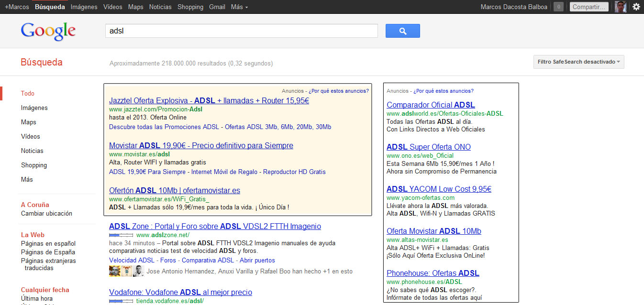Click the www.yacom-ofertas.com URL
Viewport: 644px width, 305px height.
click(x=421, y=197)
